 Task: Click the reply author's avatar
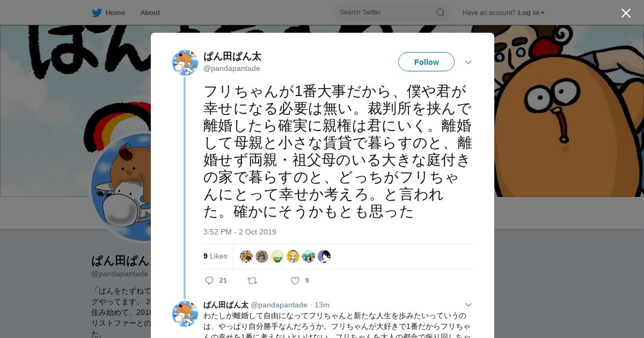(x=185, y=314)
